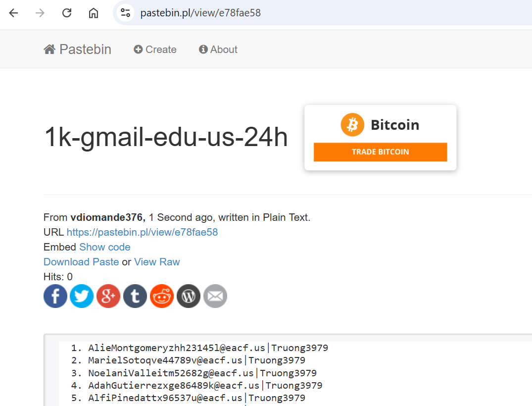This screenshot has width=532, height=406.
Task: Expand the embed Show code link
Action: click(x=105, y=247)
